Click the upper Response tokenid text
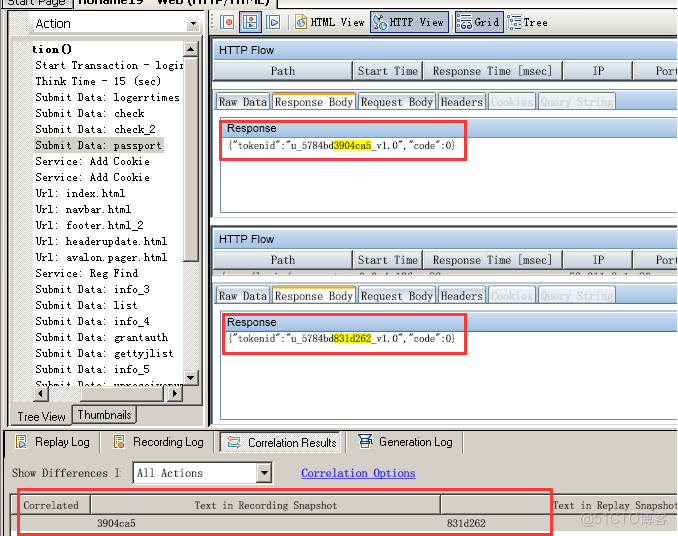The width and height of the screenshot is (678, 536). point(342,145)
